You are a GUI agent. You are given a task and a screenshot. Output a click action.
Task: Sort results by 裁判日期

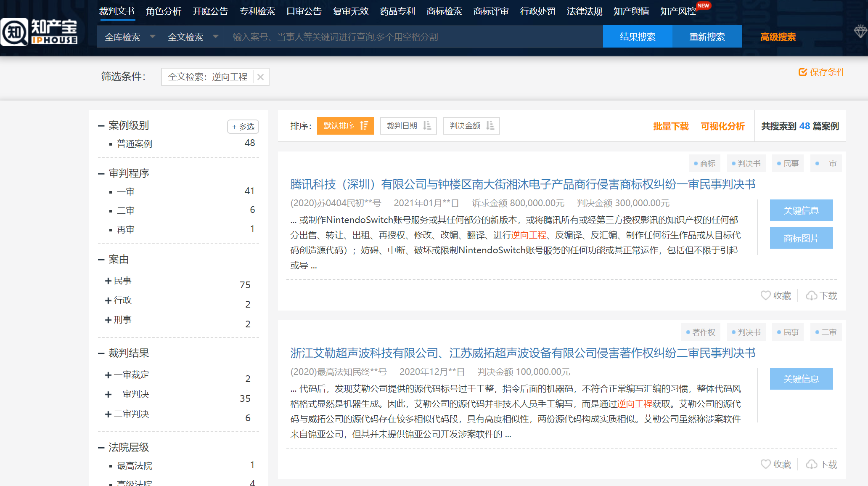point(408,126)
